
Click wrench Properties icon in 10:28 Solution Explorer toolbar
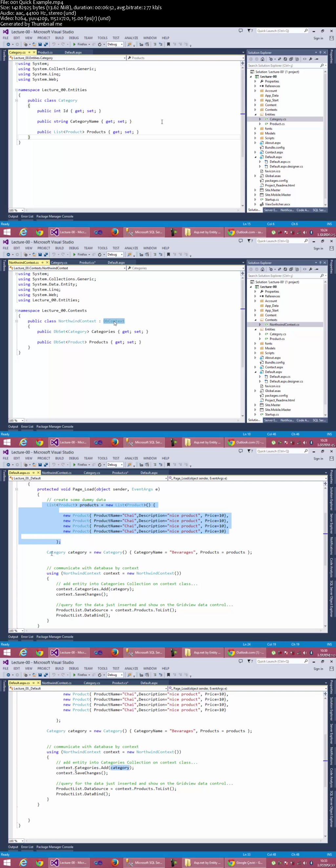point(310,269)
